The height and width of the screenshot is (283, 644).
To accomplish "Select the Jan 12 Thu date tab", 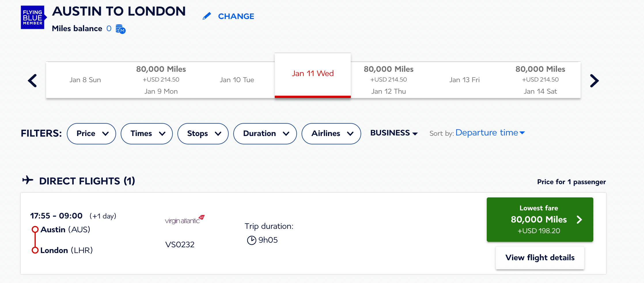I will pyautogui.click(x=389, y=80).
